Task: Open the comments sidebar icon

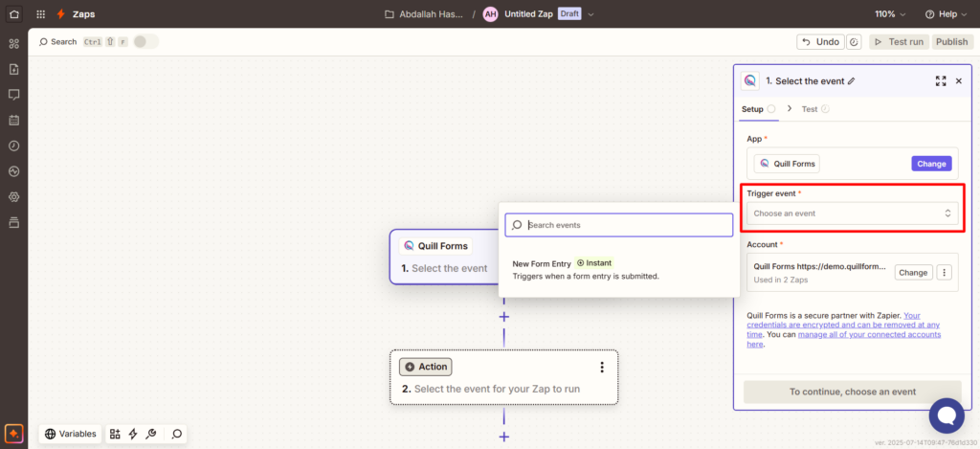Action: (13, 95)
